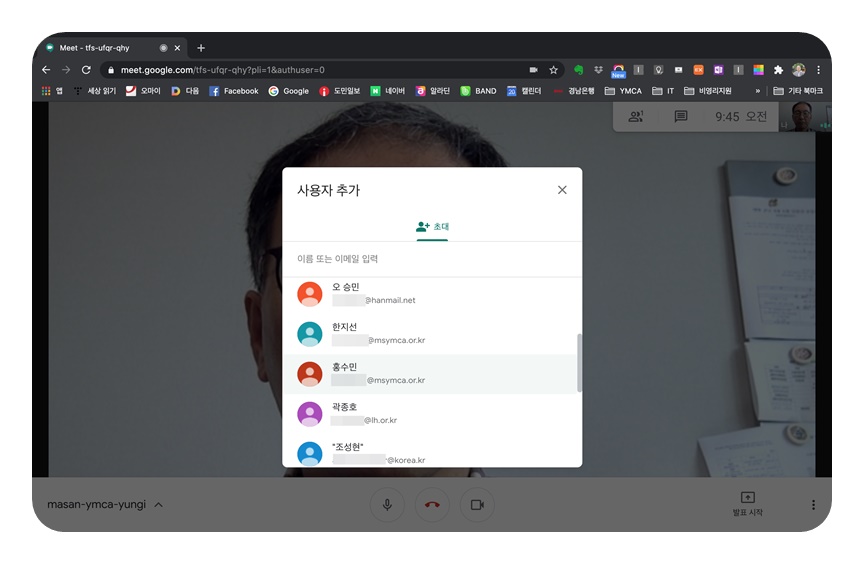Choose contact 한지선
Image resolution: width=864 pixels, height=564 pixels.
(432, 334)
